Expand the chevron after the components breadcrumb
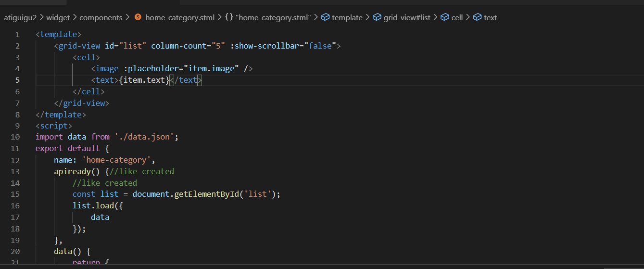The image size is (644, 269). 127,17
